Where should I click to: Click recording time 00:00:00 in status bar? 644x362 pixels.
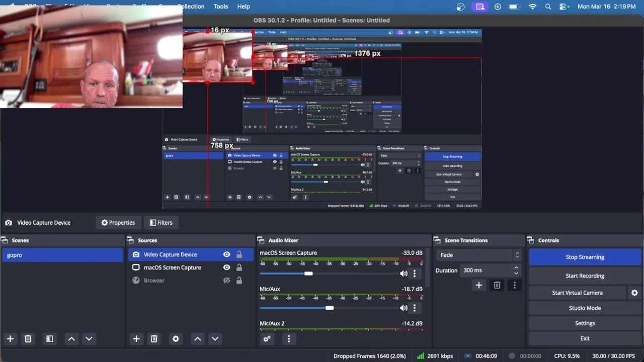(530, 356)
